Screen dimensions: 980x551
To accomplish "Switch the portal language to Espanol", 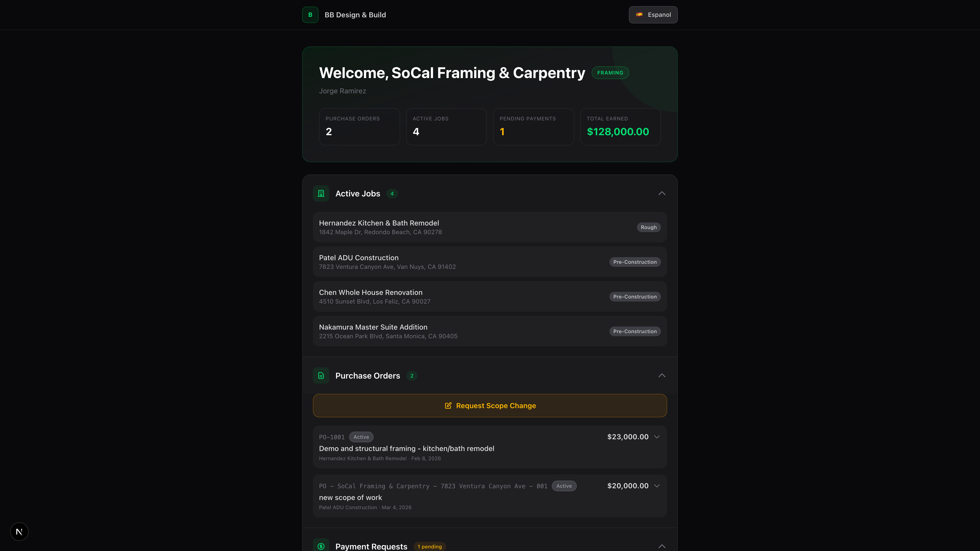I will coord(653,15).
